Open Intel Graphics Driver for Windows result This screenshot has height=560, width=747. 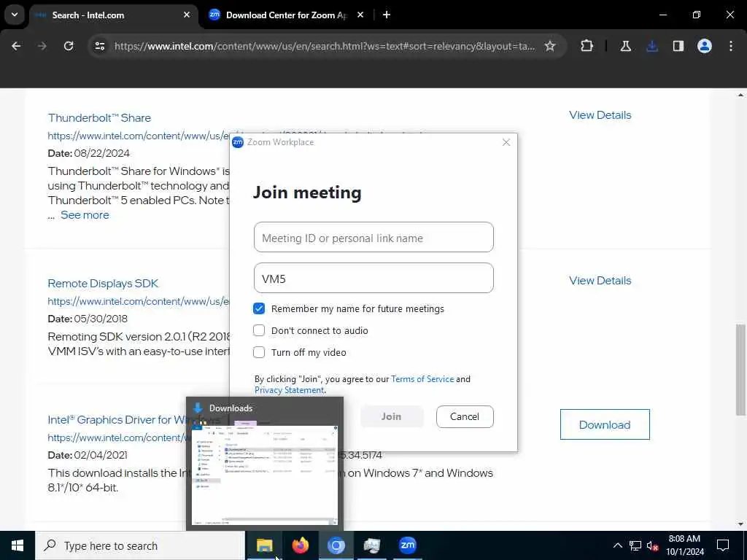(117, 419)
